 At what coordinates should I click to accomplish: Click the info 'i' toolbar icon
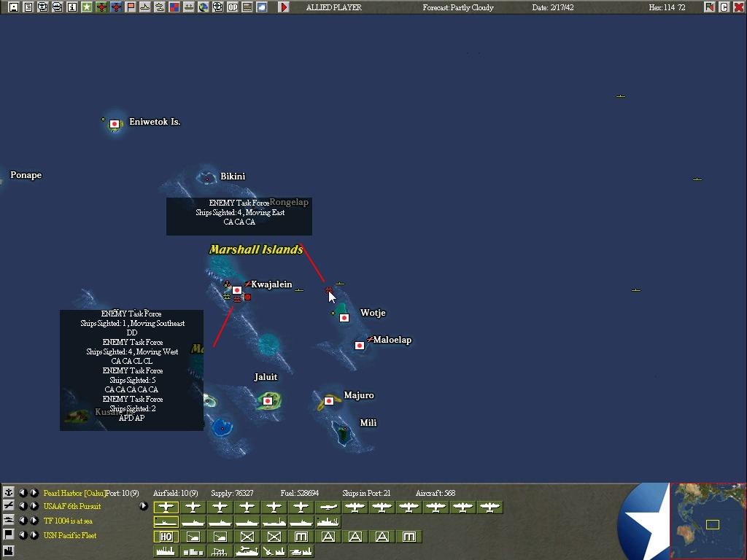tap(72, 7)
